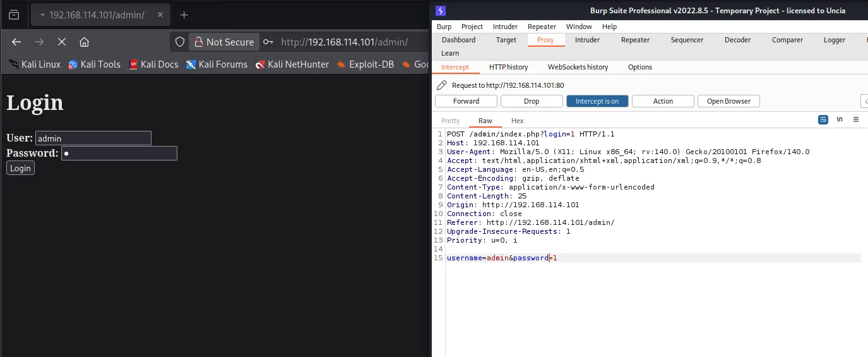Image resolution: width=868 pixels, height=357 pixels.
Task: Toggle the Intercept is on button
Action: pos(597,101)
